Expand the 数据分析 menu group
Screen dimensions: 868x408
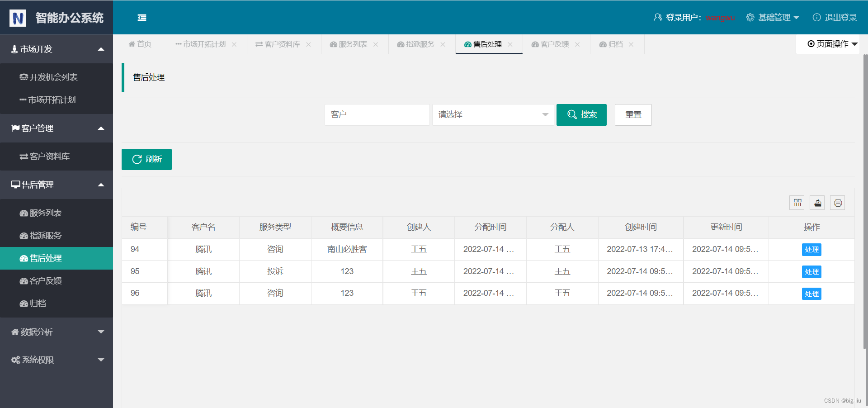57,332
